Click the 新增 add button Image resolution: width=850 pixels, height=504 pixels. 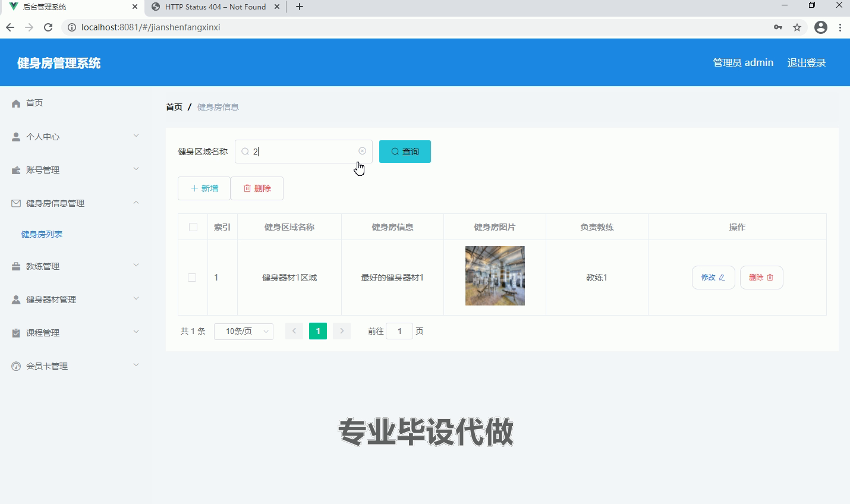[204, 188]
